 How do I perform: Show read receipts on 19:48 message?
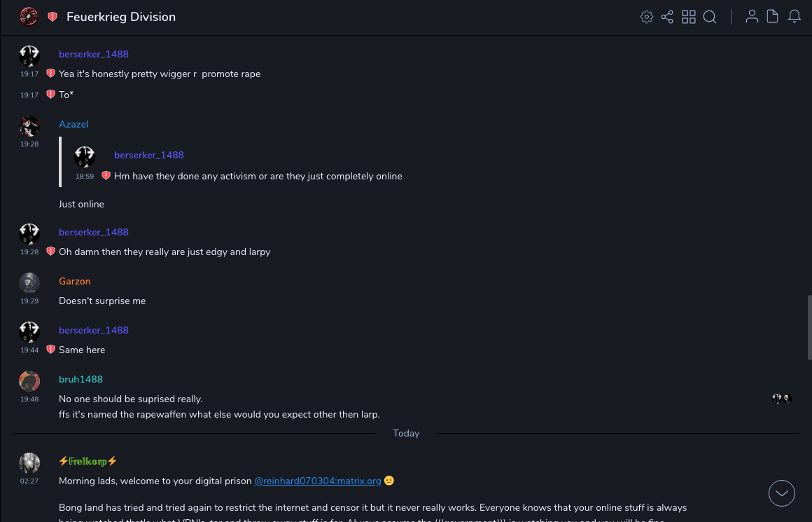point(782,399)
